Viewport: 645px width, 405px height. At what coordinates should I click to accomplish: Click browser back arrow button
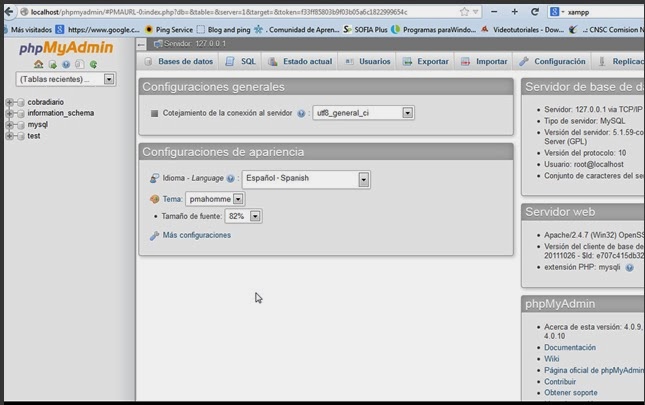click(x=9, y=12)
